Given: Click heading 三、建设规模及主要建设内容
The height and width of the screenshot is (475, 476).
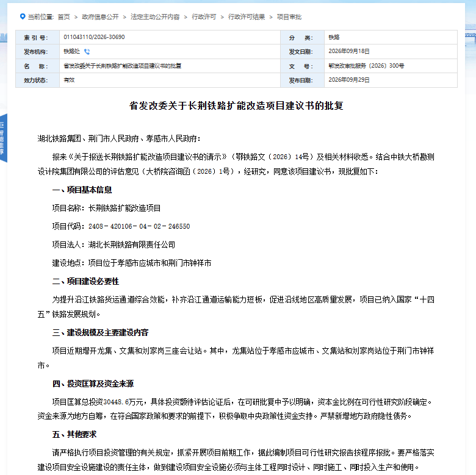Looking at the screenshot, I should (100, 332).
